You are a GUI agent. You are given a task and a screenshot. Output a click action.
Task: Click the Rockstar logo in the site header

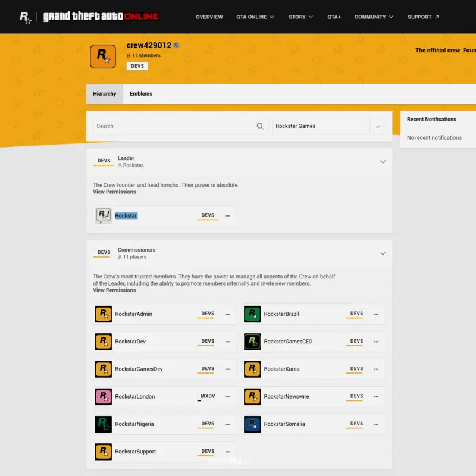coord(25,17)
